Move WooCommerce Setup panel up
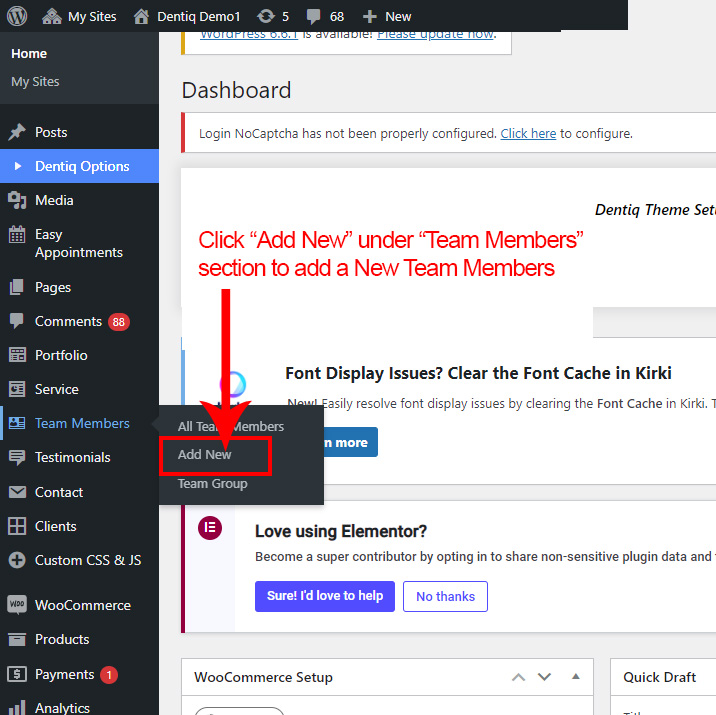This screenshot has width=716, height=715. 518,677
